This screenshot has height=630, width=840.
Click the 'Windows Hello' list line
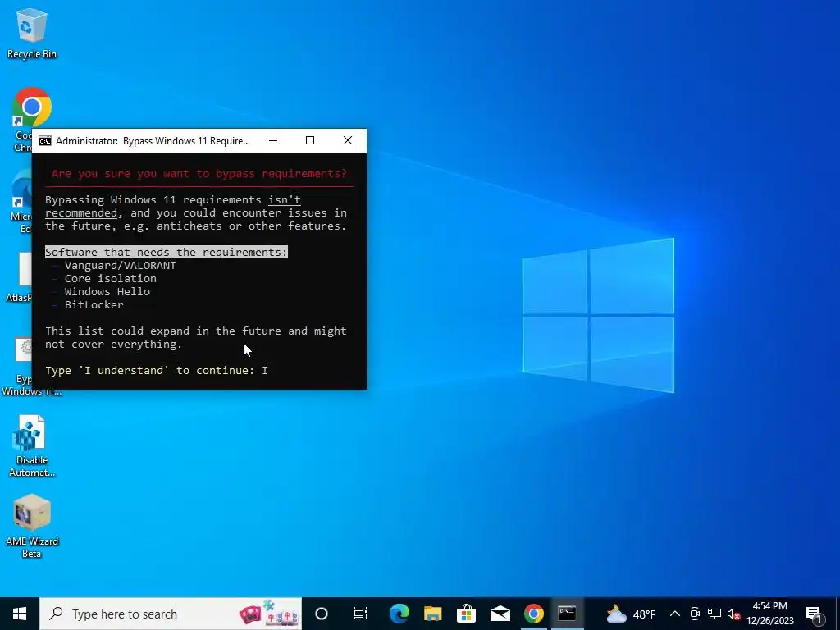107,292
